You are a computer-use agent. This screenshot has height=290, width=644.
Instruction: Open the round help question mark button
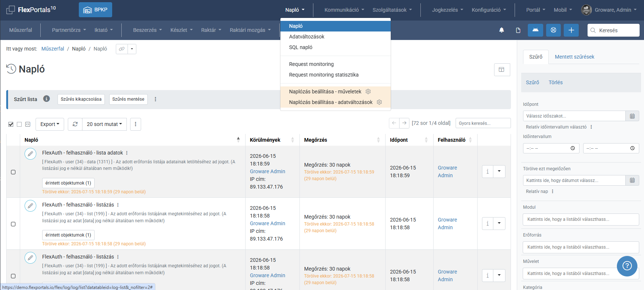point(627,266)
